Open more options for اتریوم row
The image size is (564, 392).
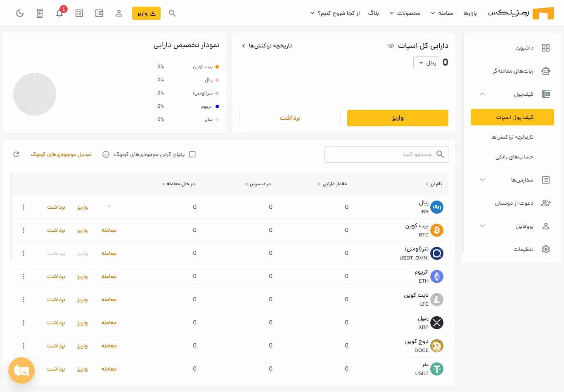coord(24,276)
